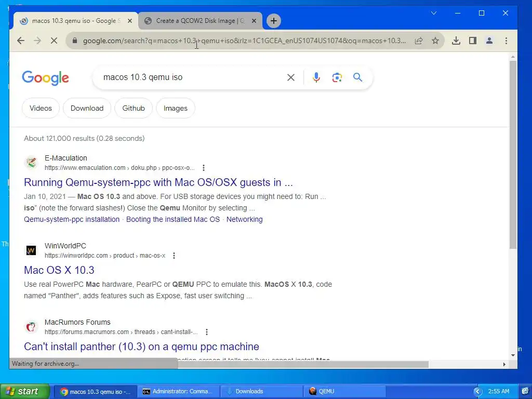
Task: Click the 'https://forums.macrumors.com' URL text
Action: (87, 332)
